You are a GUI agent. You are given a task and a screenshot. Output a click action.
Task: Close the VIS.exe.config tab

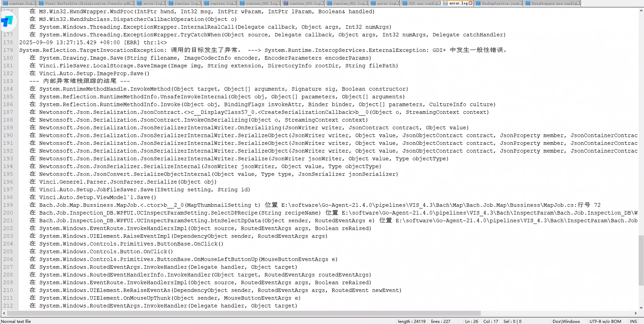click(x=438, y=3)
